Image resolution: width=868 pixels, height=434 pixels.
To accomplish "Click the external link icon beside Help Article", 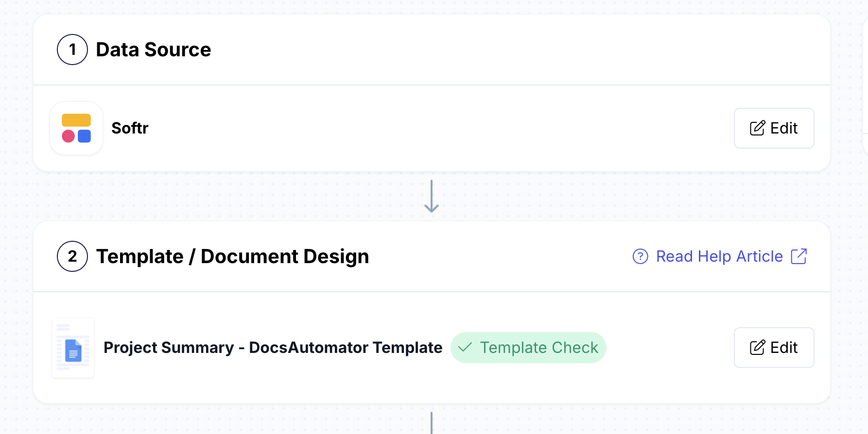I will (x=799, y=256).
